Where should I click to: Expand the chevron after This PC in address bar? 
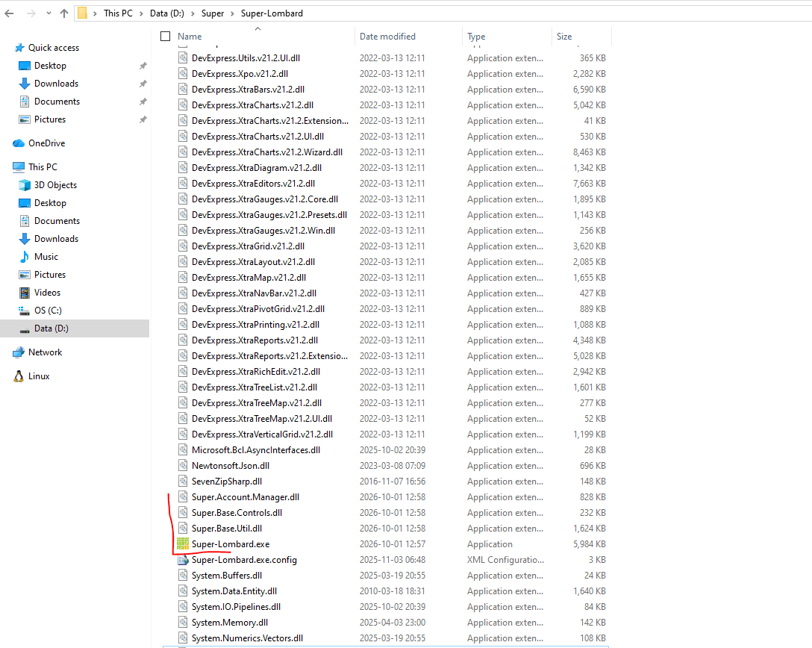(x=141, y=13)
